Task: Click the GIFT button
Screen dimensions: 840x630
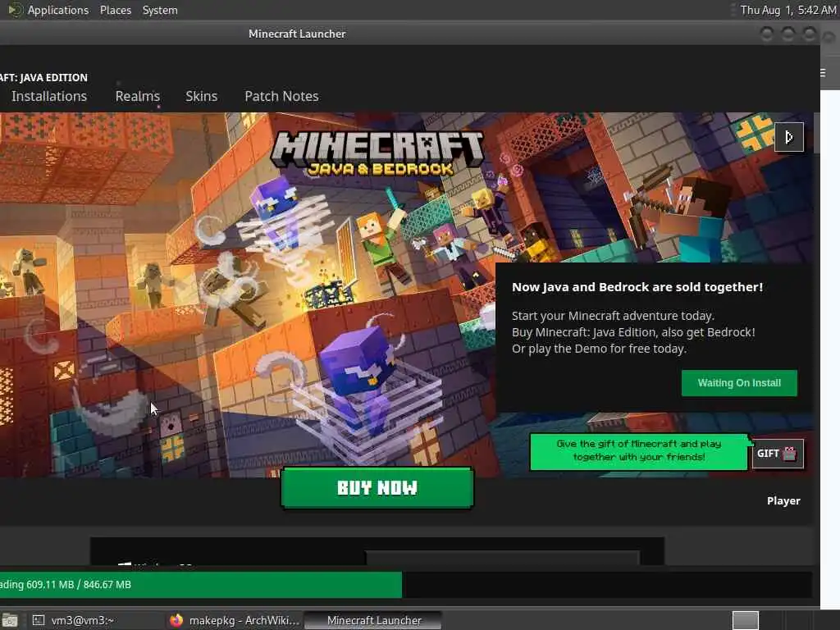Action: [778, 454]
